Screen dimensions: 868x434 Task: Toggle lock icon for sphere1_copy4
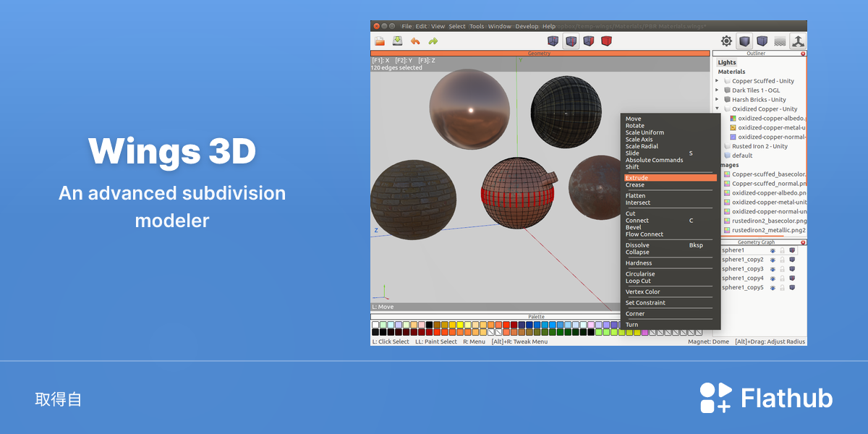click(x=782, y=278)
